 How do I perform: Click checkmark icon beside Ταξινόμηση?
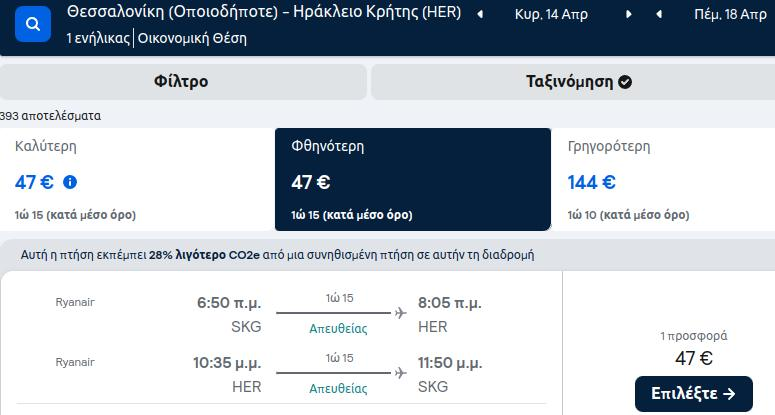pyautogui.click(x=625, y=82)
